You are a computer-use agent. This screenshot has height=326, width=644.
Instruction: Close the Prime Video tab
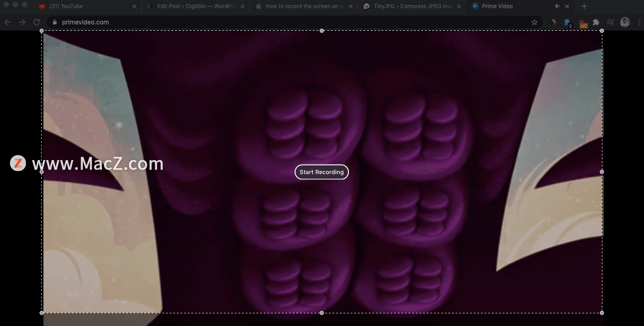(x=567, y=6)
